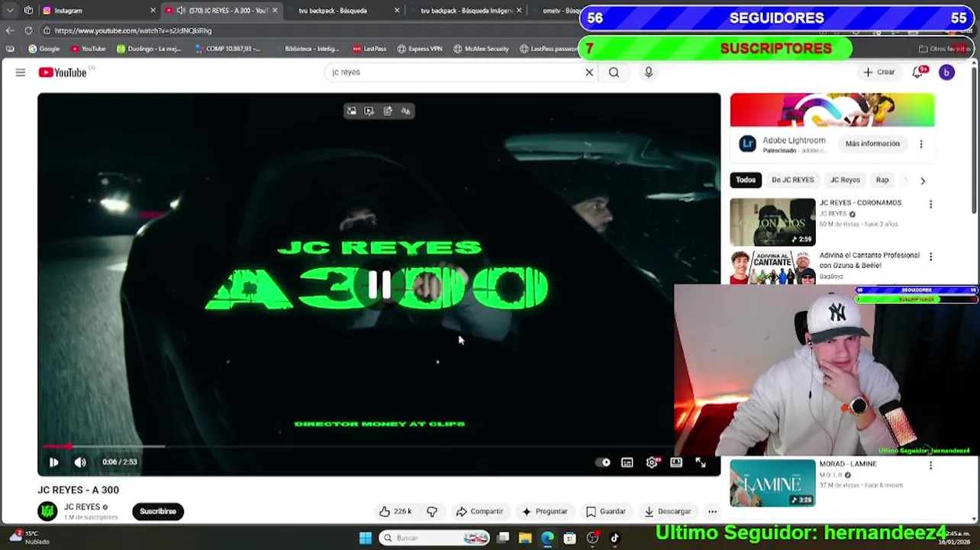Select the Todos filter chip

[746, 180]
